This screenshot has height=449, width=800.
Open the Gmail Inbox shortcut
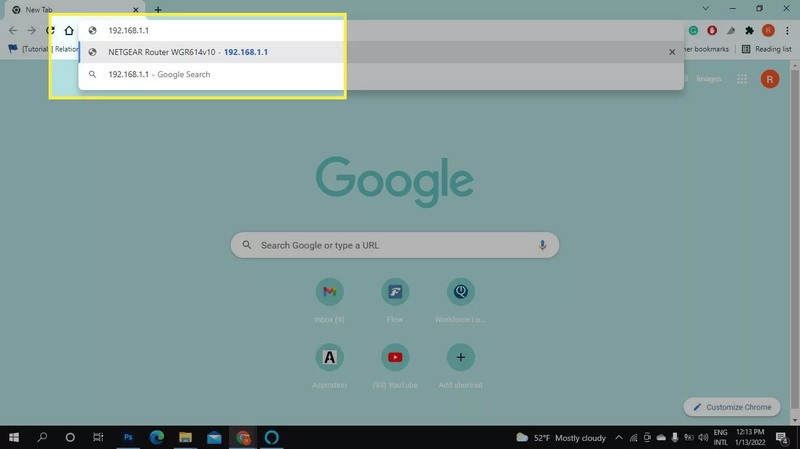(x=329, y=300)
